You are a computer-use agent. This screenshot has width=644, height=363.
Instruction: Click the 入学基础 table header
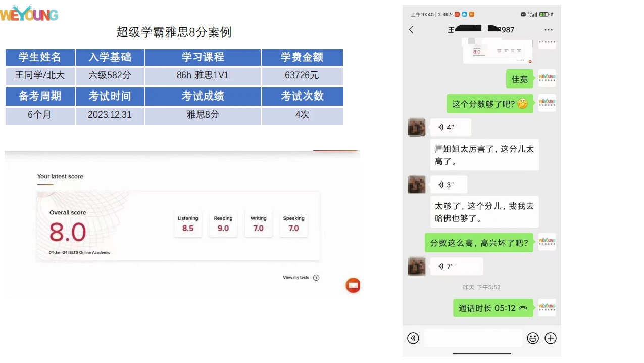tap(110, 57)
